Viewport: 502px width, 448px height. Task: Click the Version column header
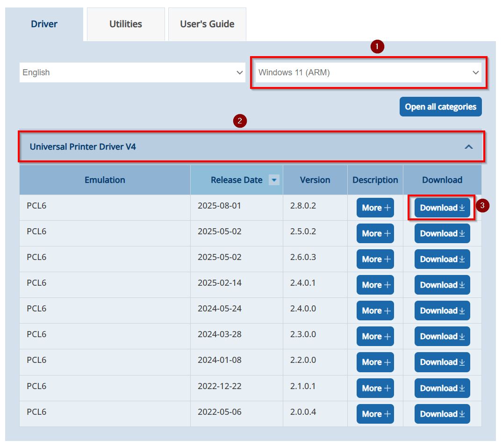pos(315,180)
